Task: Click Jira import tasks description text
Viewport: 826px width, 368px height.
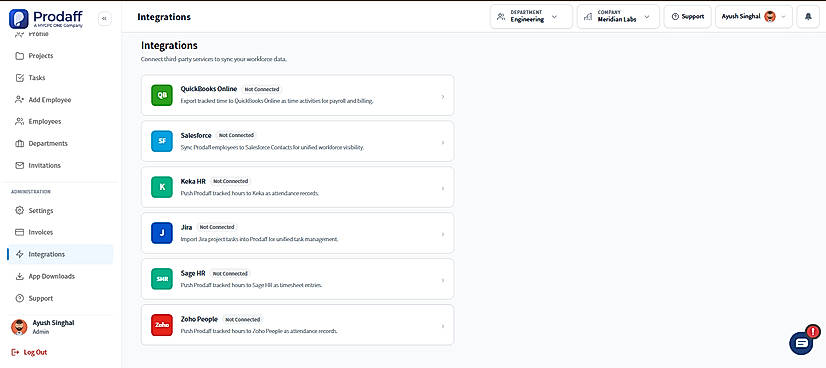Action: click(259, 239)
